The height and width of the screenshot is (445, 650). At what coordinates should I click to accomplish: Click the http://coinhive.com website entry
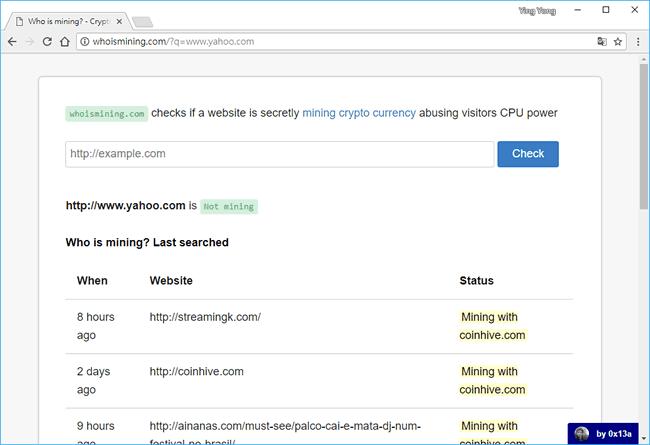pos(196,371)
